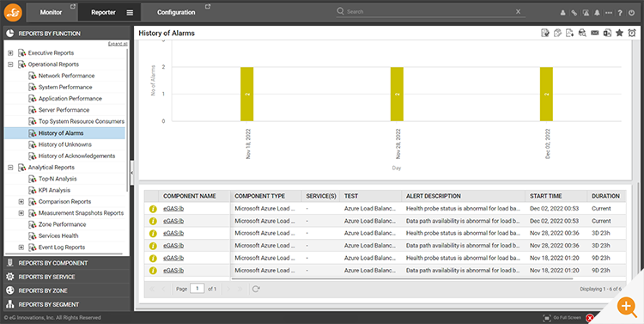The image size is (644, 324).
Task: Click the Nov 28, 2022 chart bar
Action: 397,95
